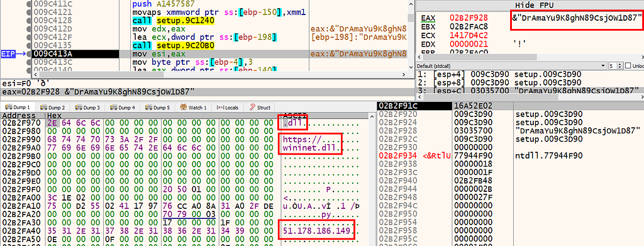Open the Dump 2 tab
The height and width of the screenshot is (246, 644).
pyautogui.click(x=53, y=107)
